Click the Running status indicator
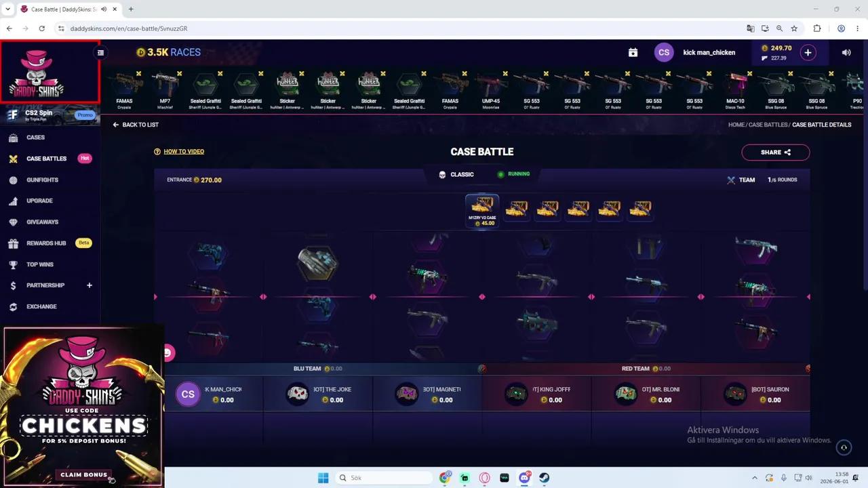Screen dimensions: 868x488 click(513, 174)
